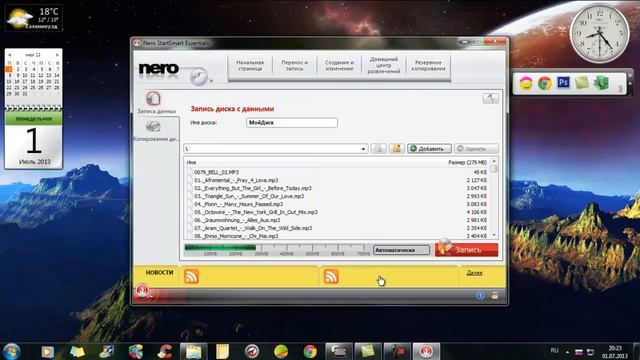
Task: Open the Начальная страница tab
Action: (250, 66)
